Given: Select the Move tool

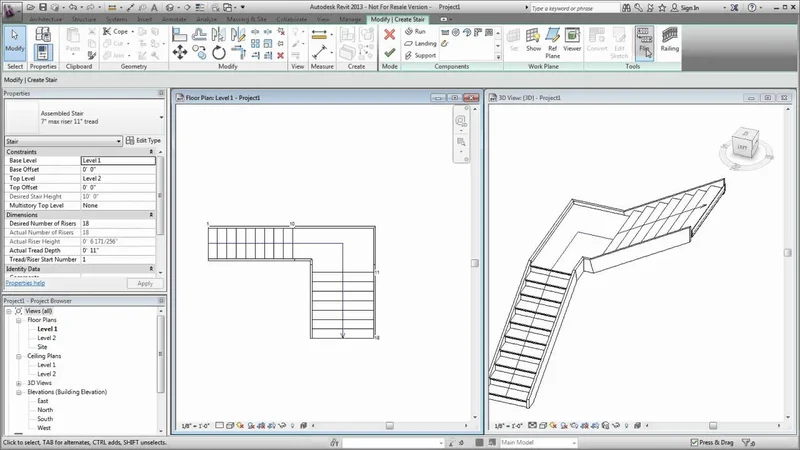Looking at the screenshot, I should (180, 52).
